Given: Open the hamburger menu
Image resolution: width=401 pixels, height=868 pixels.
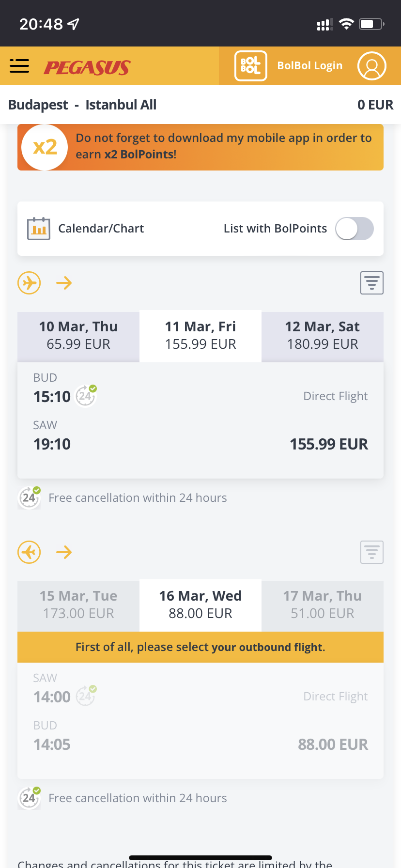Looking at the screenshot, I should point(19,66).
